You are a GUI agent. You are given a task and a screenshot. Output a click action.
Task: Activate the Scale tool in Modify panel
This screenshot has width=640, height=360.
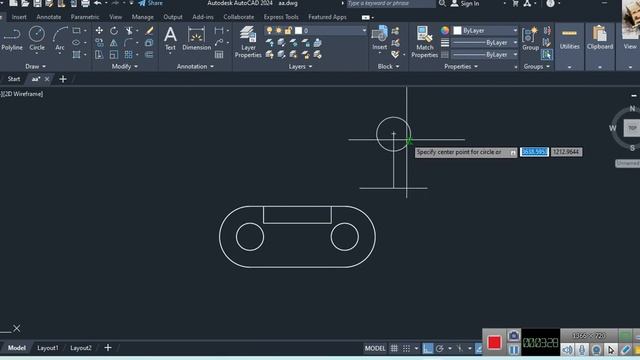[114, 55]
